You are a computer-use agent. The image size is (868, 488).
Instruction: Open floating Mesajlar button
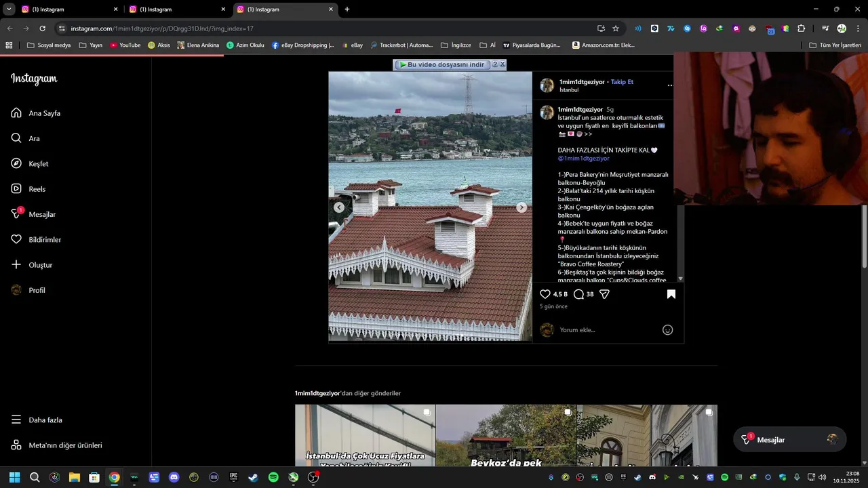tap(789, 440)
